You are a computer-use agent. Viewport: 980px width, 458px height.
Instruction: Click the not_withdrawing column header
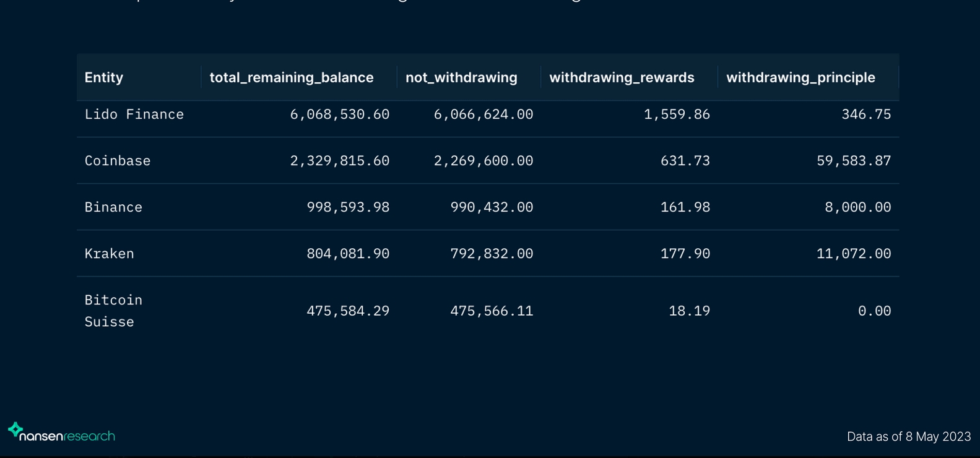click(461, 77)
